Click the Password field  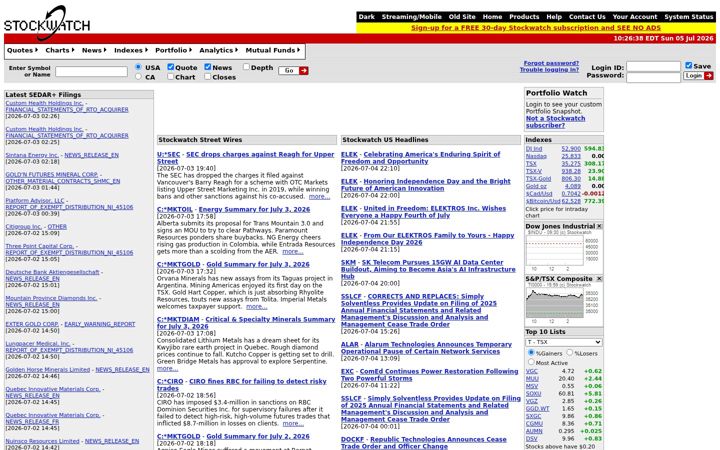[653, 77]
